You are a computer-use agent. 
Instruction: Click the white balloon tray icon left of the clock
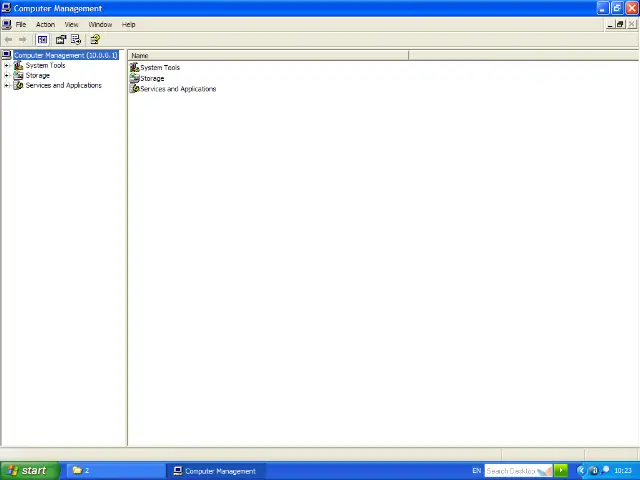point(606,470)
